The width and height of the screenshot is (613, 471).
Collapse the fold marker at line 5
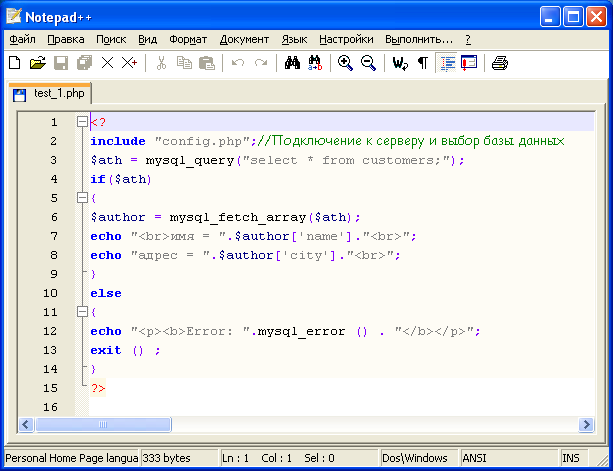click(82, 198)
